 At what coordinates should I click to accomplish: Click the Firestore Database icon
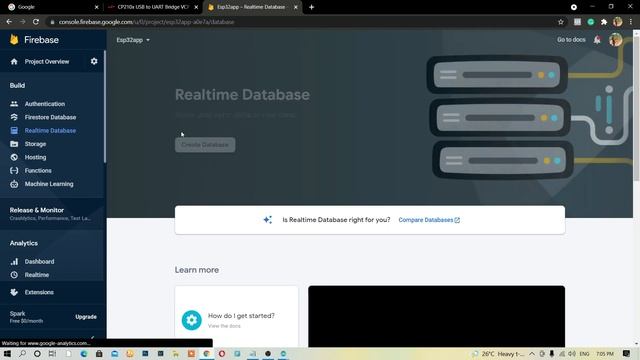click(14, 117)
